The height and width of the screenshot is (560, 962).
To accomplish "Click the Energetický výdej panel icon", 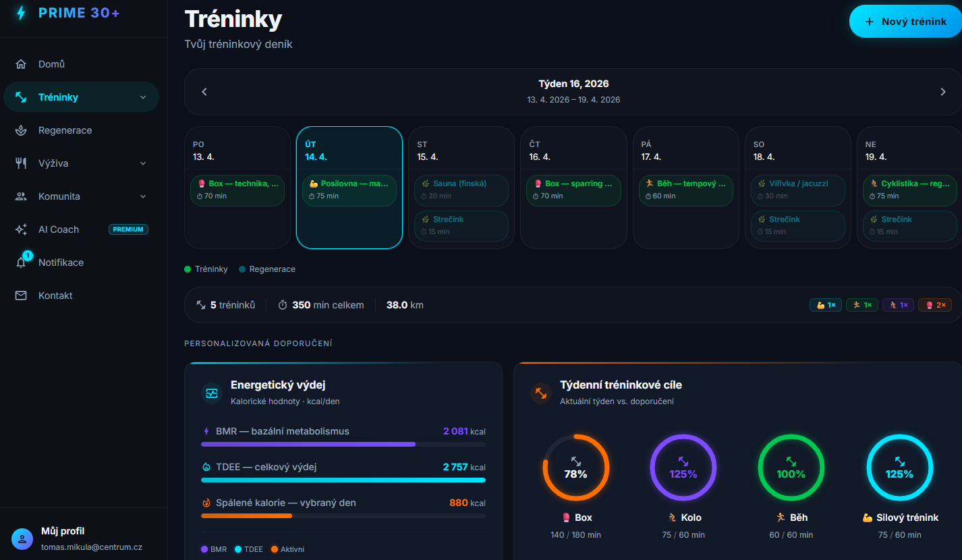I will [x=211, y=393].
